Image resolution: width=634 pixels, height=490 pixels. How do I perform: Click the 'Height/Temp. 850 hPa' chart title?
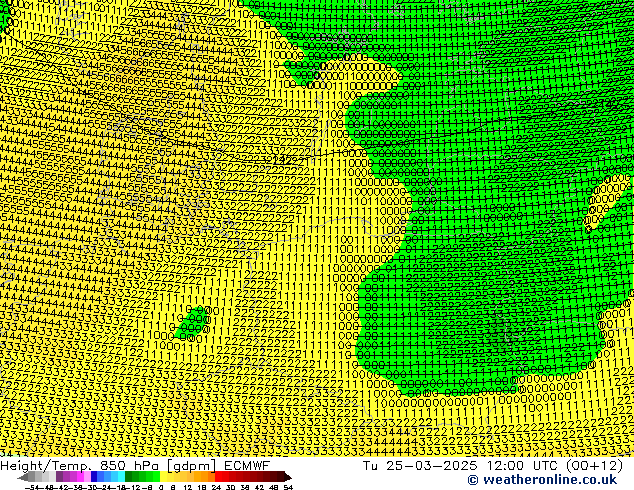pyautogui.click(x=80, y=465)
